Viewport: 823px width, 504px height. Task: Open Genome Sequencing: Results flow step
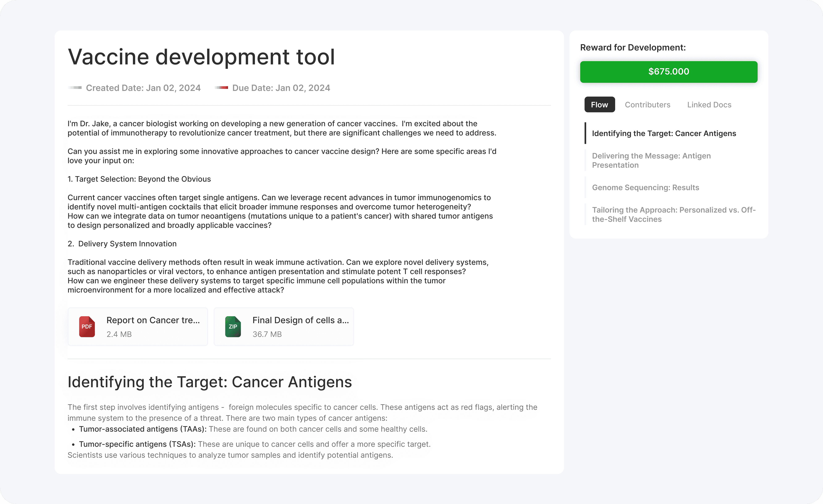[645, 187]
